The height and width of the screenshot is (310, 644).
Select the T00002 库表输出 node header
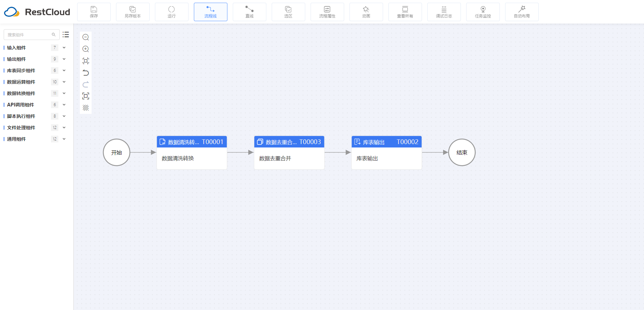(x=386, y=142)
